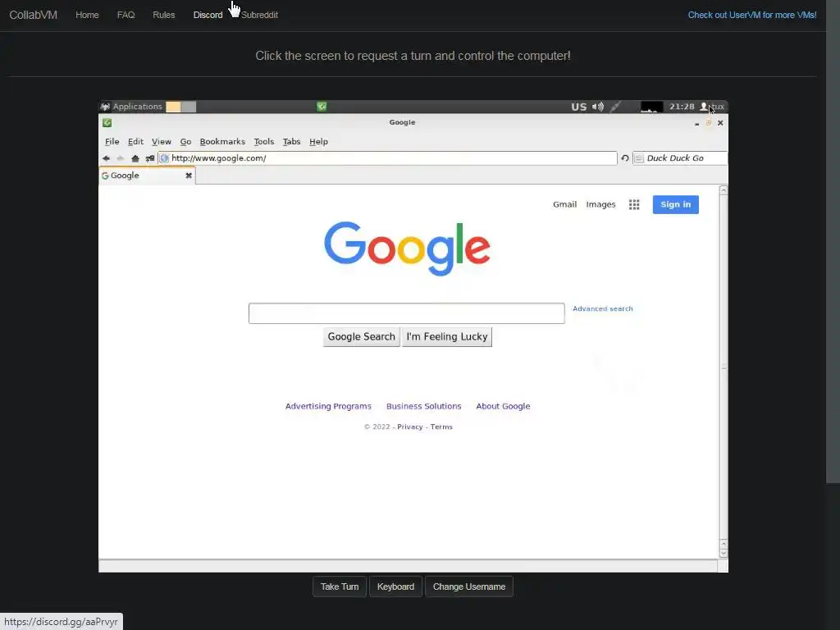Screen dimensions: 840x630
Task: Click the new tab toolbar icon
Action: tap(150, 158)
